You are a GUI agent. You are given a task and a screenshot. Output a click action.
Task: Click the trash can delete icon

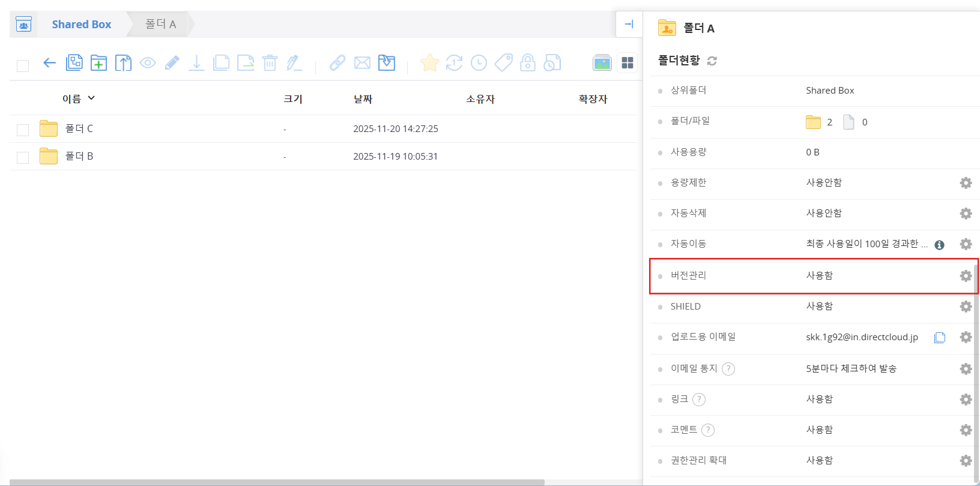[270, 63]
